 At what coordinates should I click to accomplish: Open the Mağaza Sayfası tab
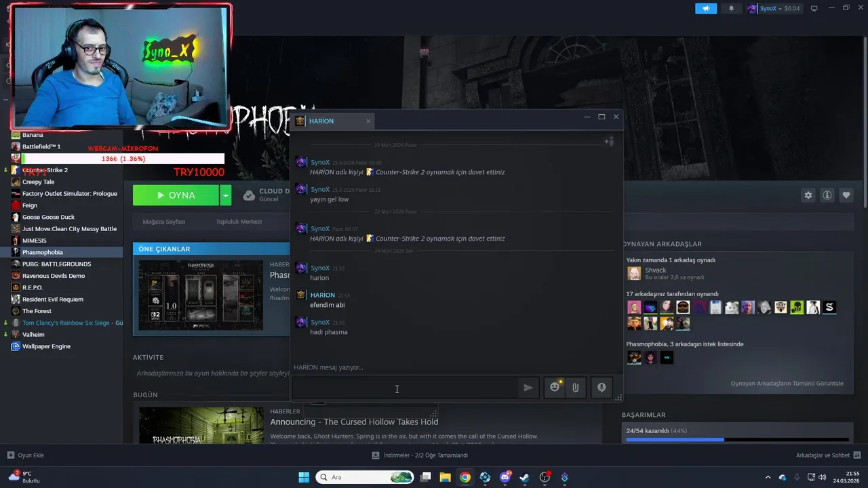[163, 222]
